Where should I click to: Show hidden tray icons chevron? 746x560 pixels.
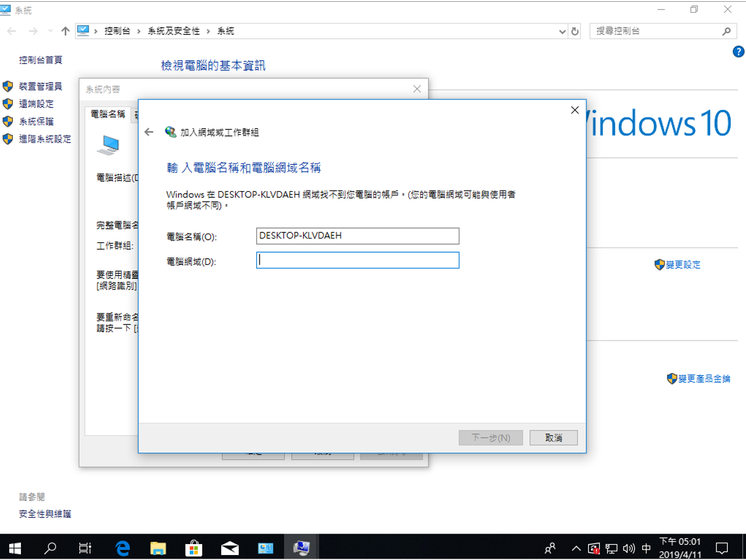(x=576, y=548)
